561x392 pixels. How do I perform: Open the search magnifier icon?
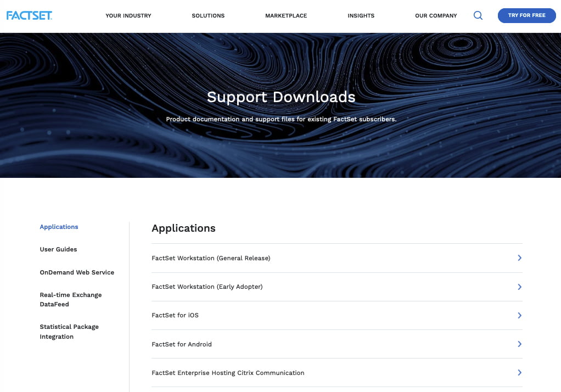point(478,15)
